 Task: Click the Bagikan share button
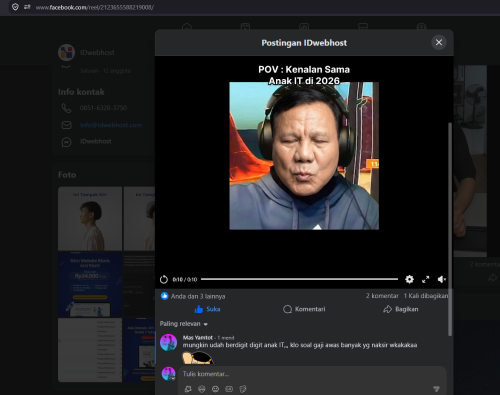click(x=401, y=309)
